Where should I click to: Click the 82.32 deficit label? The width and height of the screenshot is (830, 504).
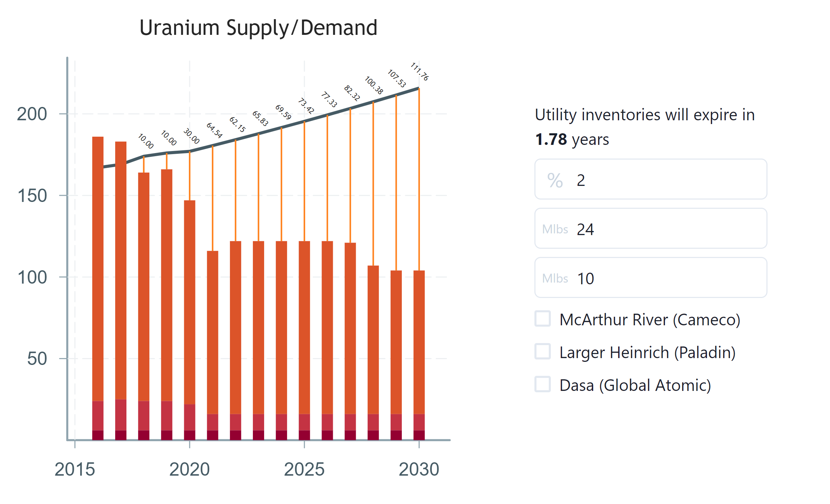352,93
